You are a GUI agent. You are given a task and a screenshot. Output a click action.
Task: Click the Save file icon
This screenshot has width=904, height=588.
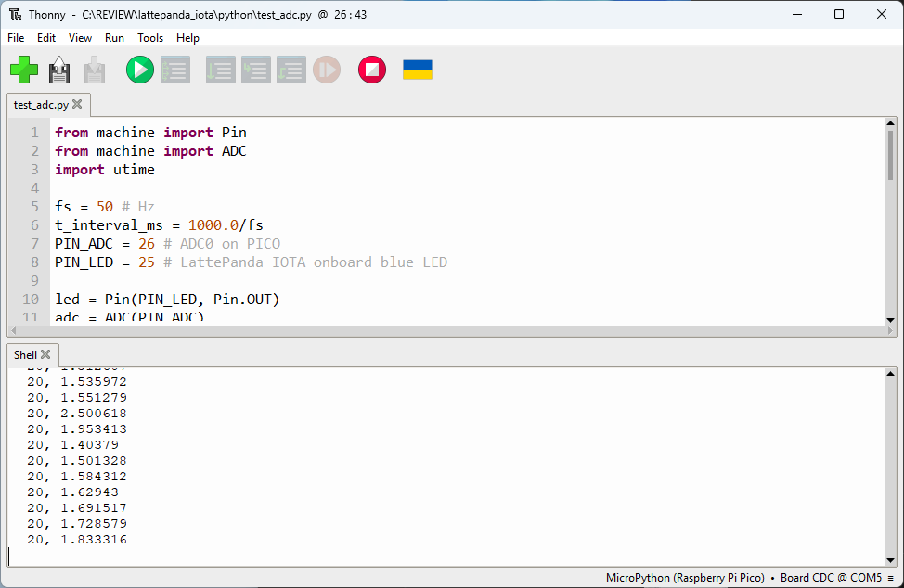point(95,70)
